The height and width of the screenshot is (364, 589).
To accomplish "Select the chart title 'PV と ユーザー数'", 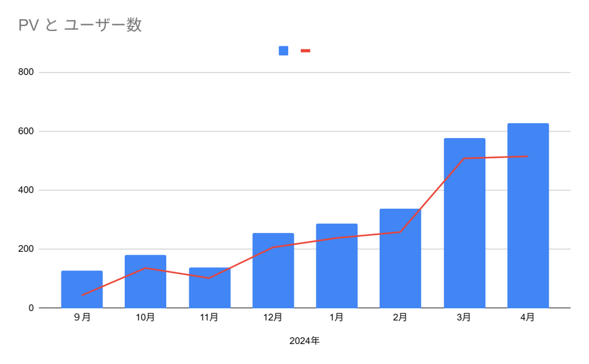I will click(80, 25).
